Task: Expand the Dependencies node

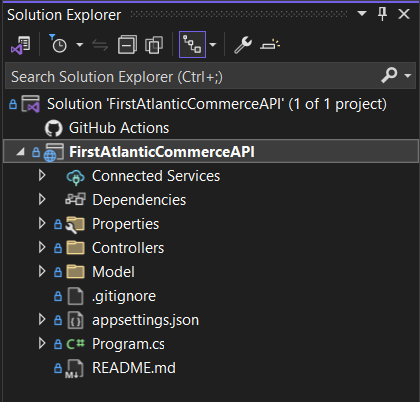Action: (42, 200)
